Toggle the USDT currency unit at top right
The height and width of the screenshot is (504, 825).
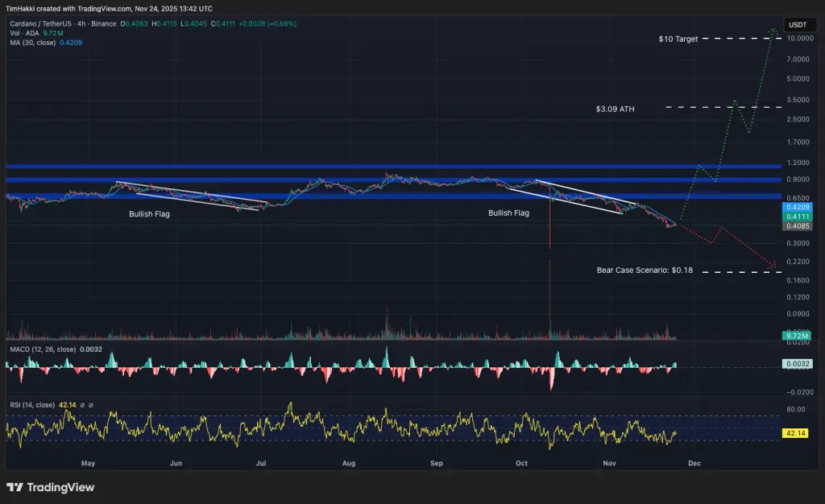pyautogui.click(x=799, y=24)
